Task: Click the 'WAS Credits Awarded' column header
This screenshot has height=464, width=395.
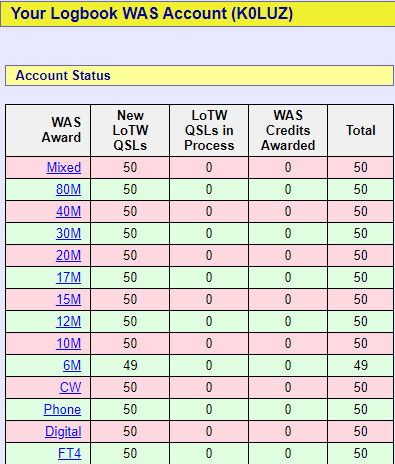Action: click(x=288, y=130)
